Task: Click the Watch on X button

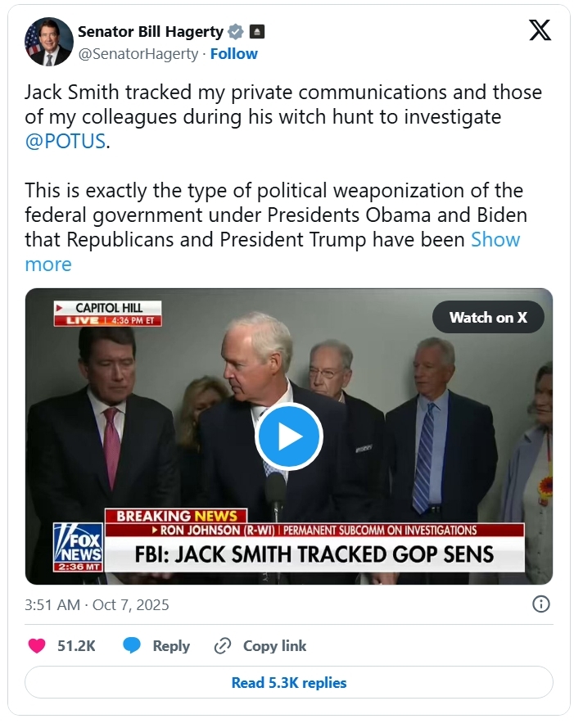Action: (x=488, y=317)
